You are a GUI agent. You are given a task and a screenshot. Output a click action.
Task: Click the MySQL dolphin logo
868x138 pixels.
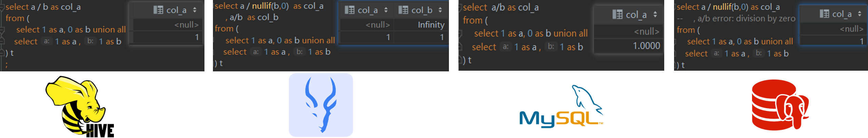tap(561, 106)
